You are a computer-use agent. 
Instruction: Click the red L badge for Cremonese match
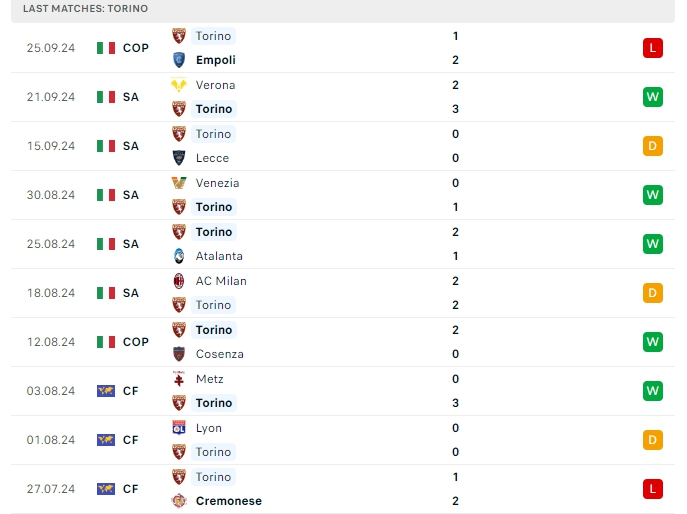click(x=653, y=489)
